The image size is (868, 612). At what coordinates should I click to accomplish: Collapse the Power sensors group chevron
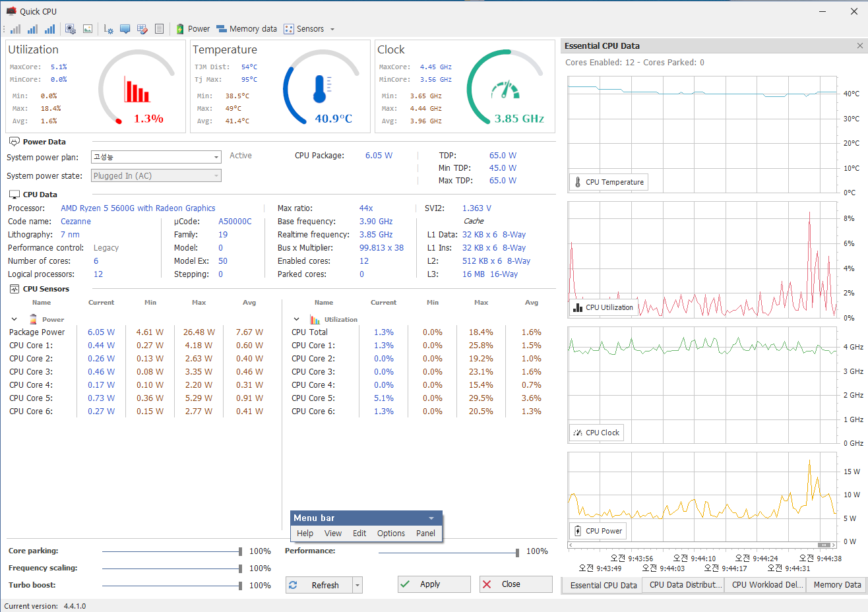[14, 319]
